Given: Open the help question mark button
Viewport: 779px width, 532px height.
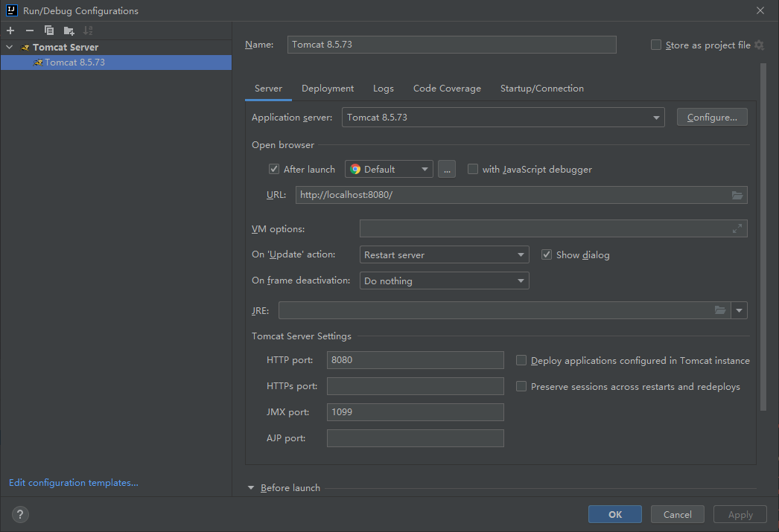Looking at the screenshot, I should [x=20, y=514].
